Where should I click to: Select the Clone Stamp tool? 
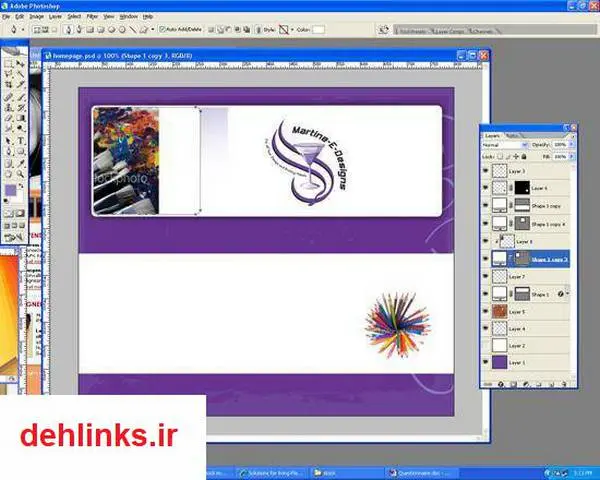8,107
